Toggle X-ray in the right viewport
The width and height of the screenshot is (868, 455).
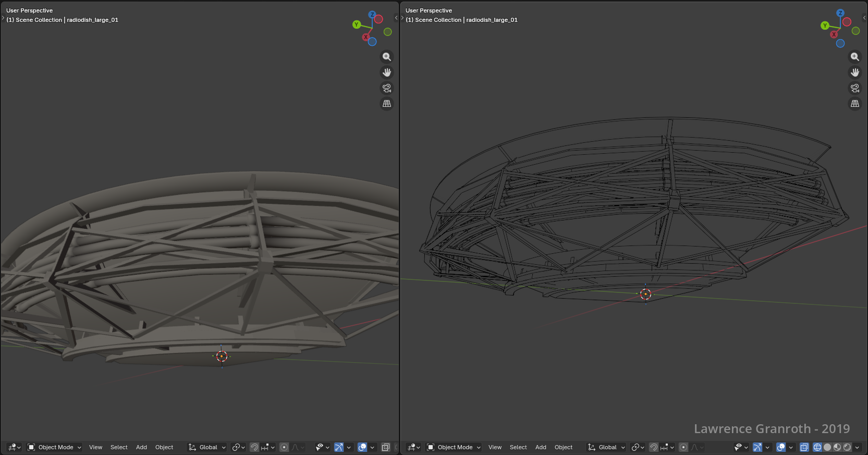pyautogui.click(x=804, y=447)
